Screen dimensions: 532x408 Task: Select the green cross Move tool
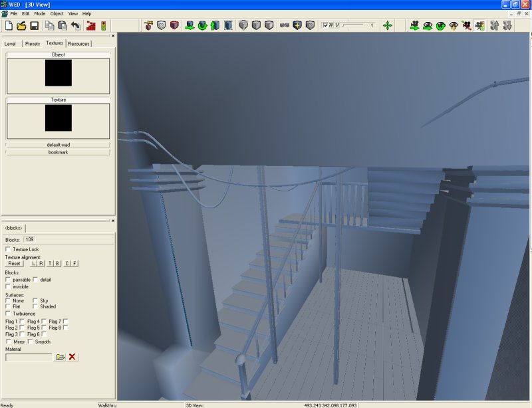pyautogui.click(x=388, y=26)
